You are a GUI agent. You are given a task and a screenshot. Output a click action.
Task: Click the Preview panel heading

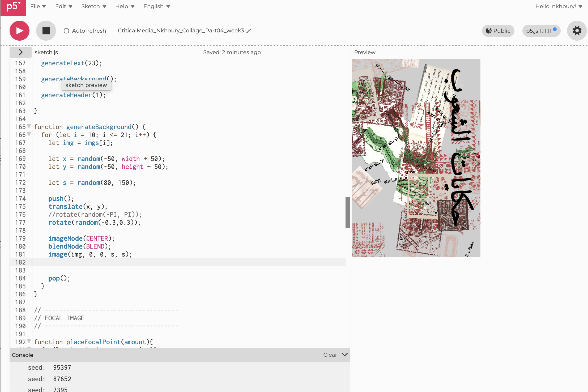point(365,52)
